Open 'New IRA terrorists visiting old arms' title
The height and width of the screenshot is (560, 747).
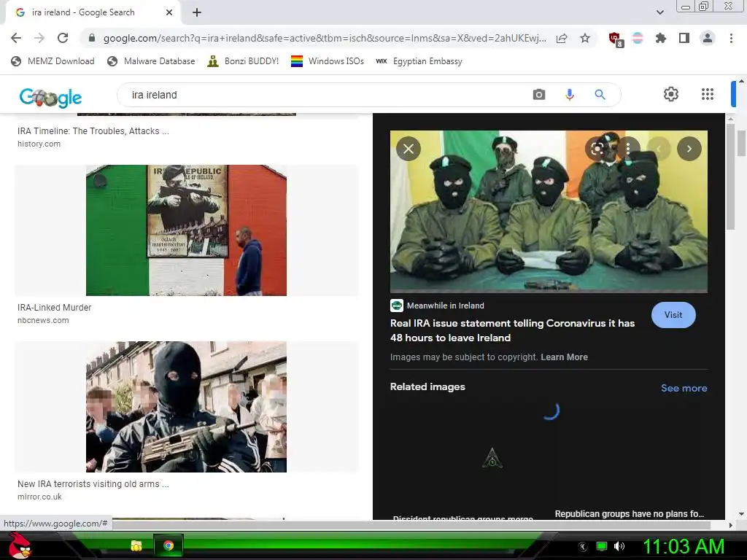[x=93, y=484]
